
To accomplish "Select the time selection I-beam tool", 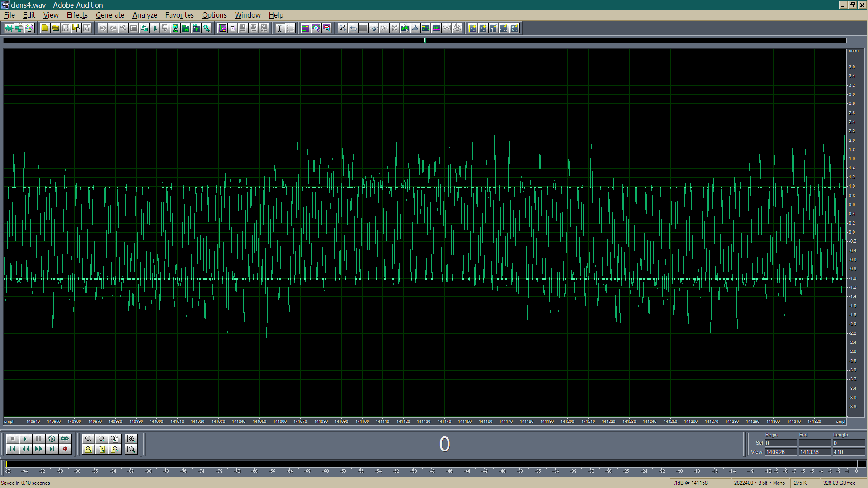I will 280,28.
